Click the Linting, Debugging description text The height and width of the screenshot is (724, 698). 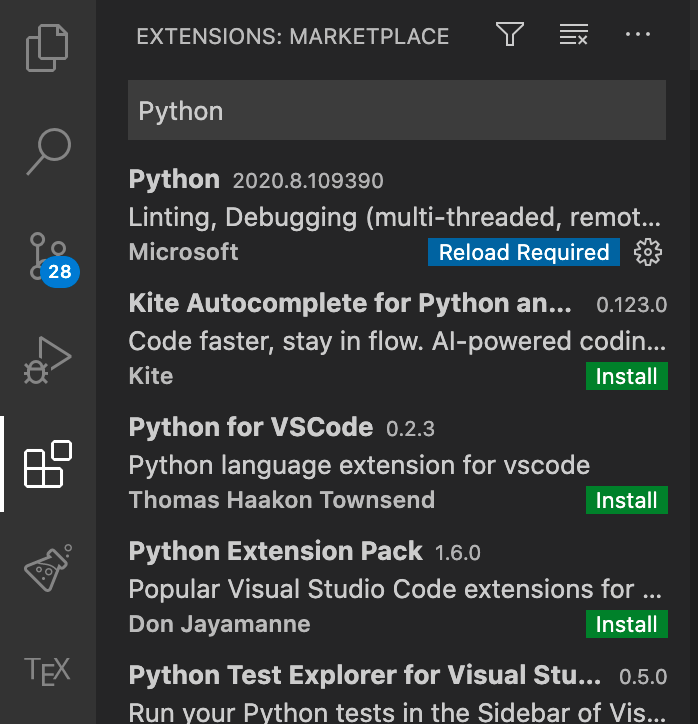pos(395,217)
